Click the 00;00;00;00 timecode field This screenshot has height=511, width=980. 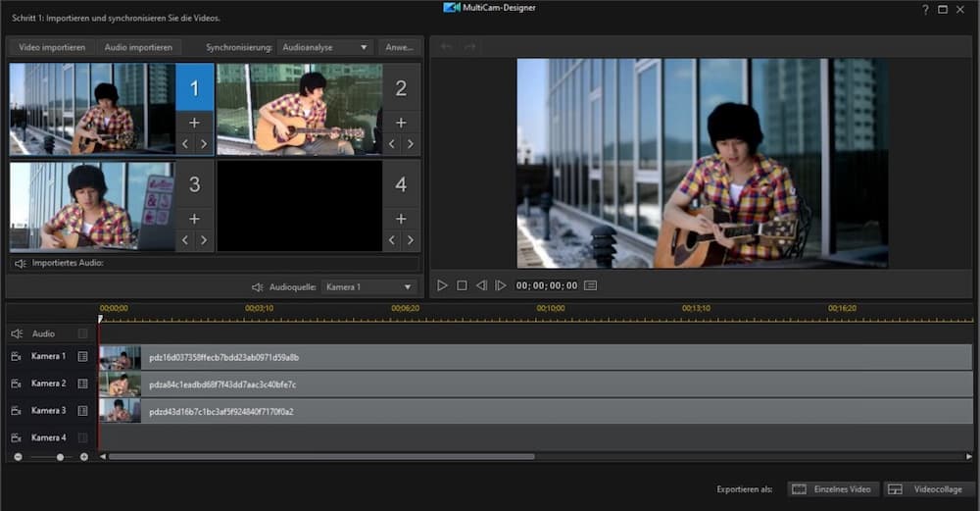click(x=546, y=285)
